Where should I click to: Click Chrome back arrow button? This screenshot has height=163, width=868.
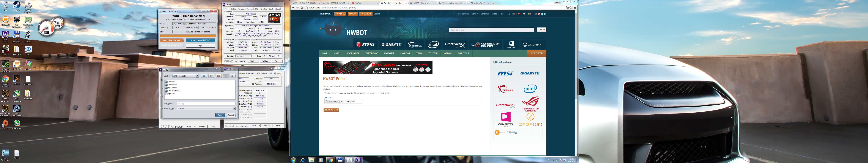(293, 7)
